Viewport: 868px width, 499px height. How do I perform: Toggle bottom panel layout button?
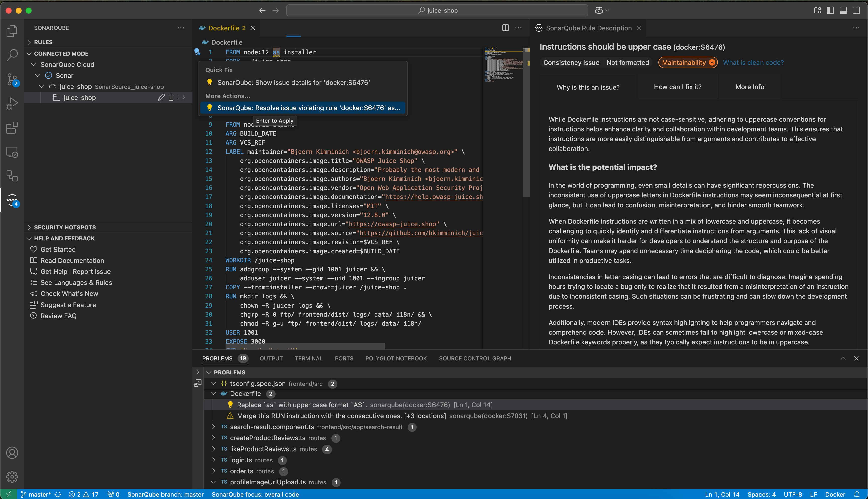click(843, 10)
